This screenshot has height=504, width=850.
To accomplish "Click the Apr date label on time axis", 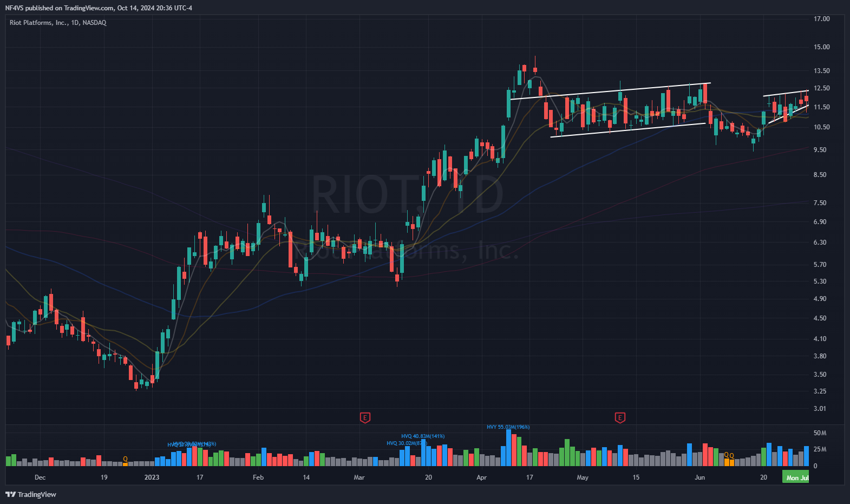I will (481, 477).
